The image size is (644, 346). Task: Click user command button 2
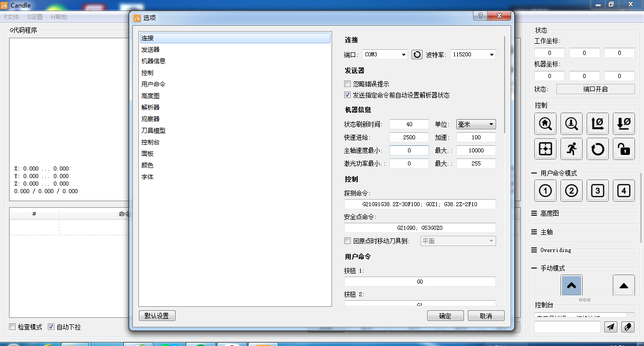click(572, 191)
